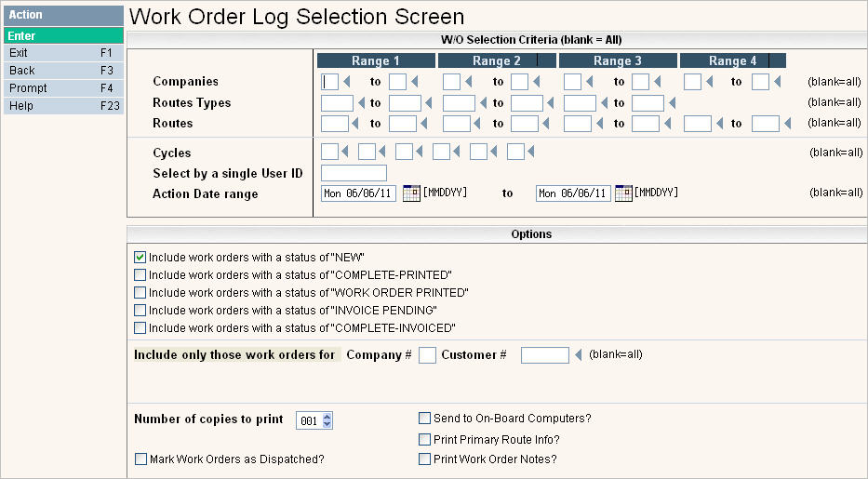The image size is (868, 479).
Task: Click Companies Range 1 from input field
Action: [x=330, y=82]
